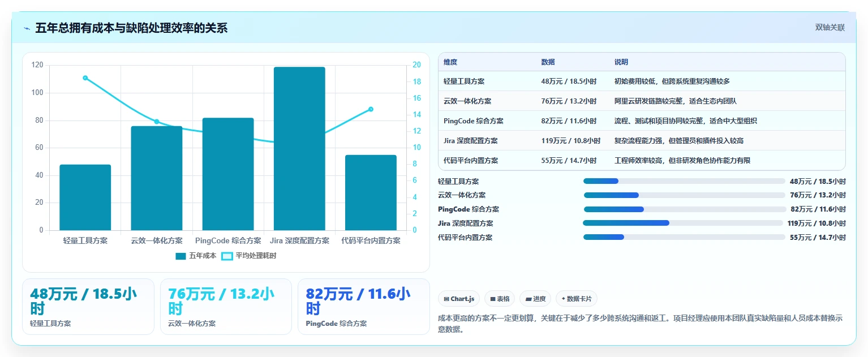Open the PingCode 综合方案 data card
The image size is (868, 357).
coord(364,307)
